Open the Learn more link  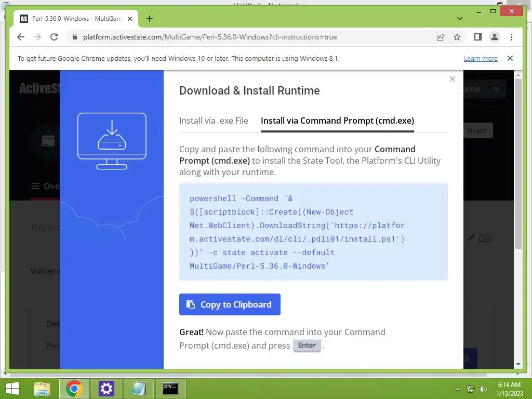click(x=481, y=58)
